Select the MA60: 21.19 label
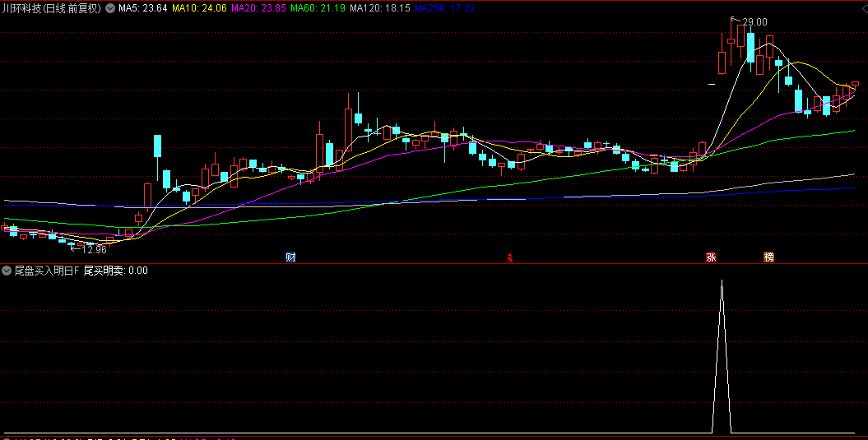 pos(318,8)
